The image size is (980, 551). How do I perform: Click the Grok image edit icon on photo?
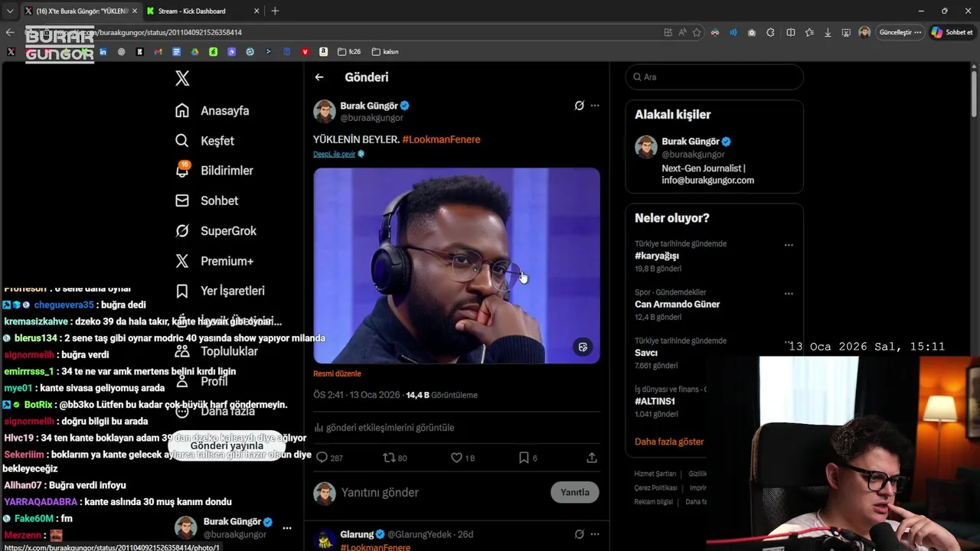583,347
